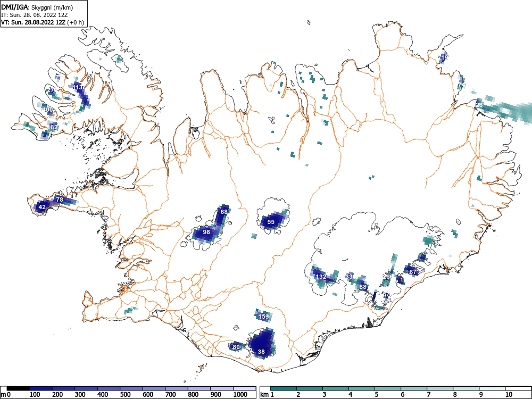The image size is (532, 399).
Task: Click the 3–4 km teal legend swatch
Action: coord(336,388)
